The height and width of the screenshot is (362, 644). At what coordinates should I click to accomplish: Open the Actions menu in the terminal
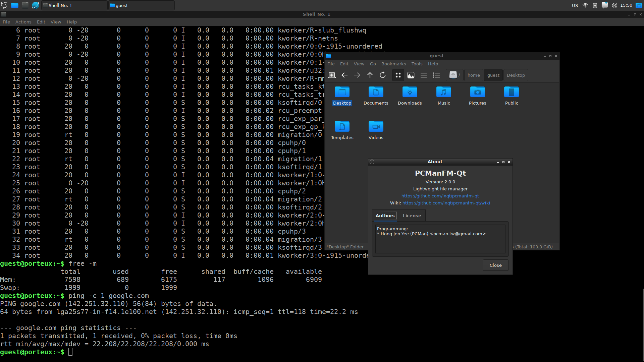tap(23, 22)
